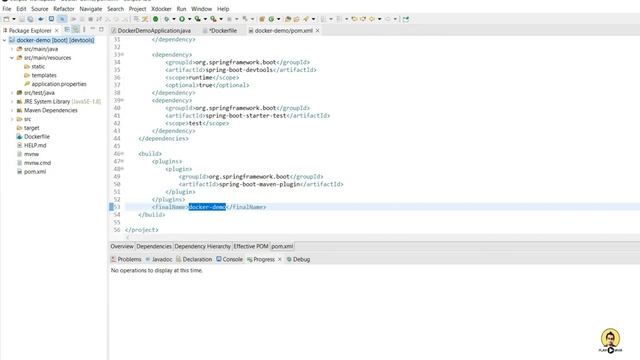Open dropdown arrow next to Run button
This screenshot has width=640, height=360.
click(x=189, y=19)
